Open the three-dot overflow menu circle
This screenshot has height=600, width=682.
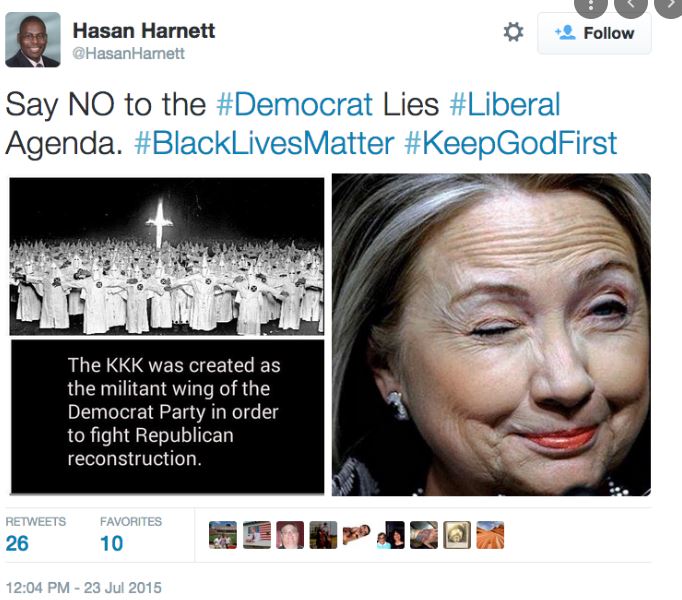click(x=590, y=6)
